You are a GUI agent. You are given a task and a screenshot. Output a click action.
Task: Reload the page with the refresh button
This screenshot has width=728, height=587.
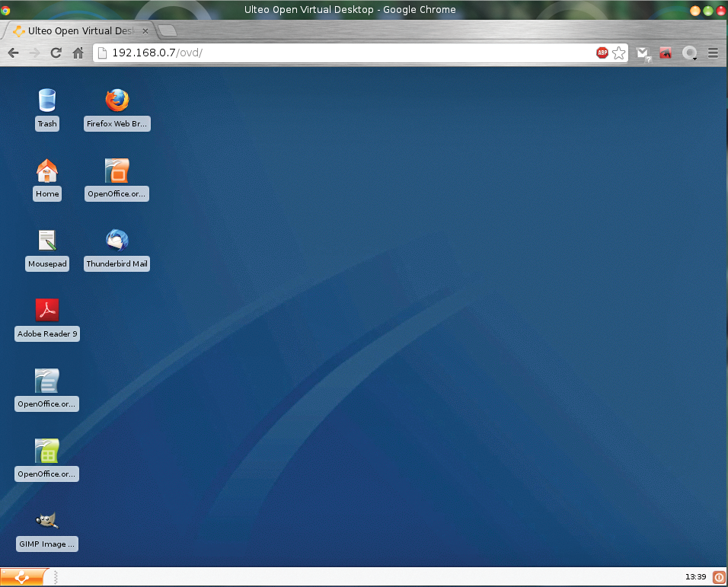[56, 53]
